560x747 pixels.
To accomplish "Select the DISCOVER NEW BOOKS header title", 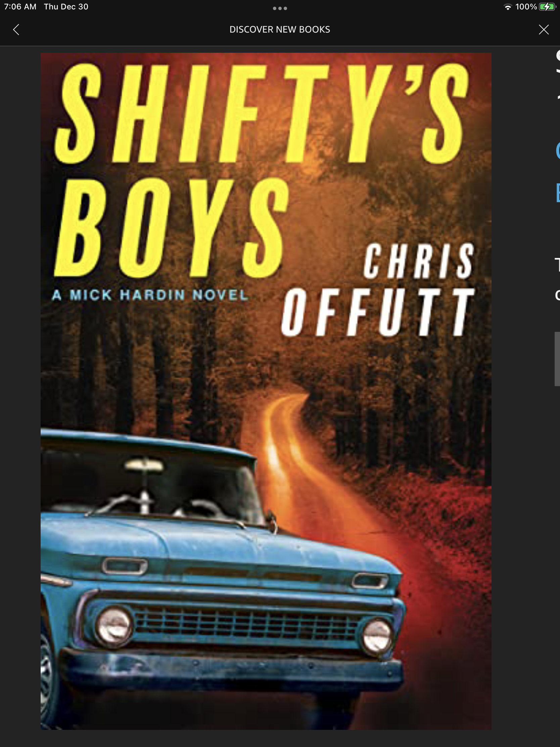I will click(x=280, y=30).
